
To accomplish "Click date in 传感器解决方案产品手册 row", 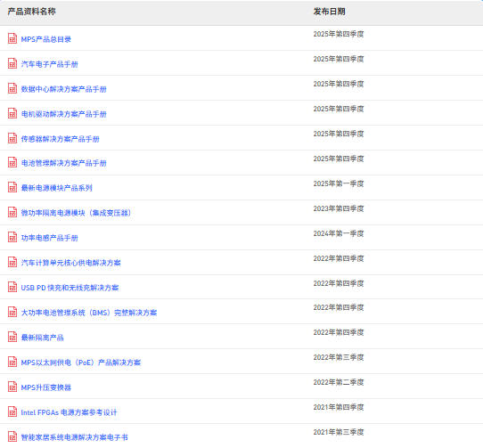I will pos(339,134).
